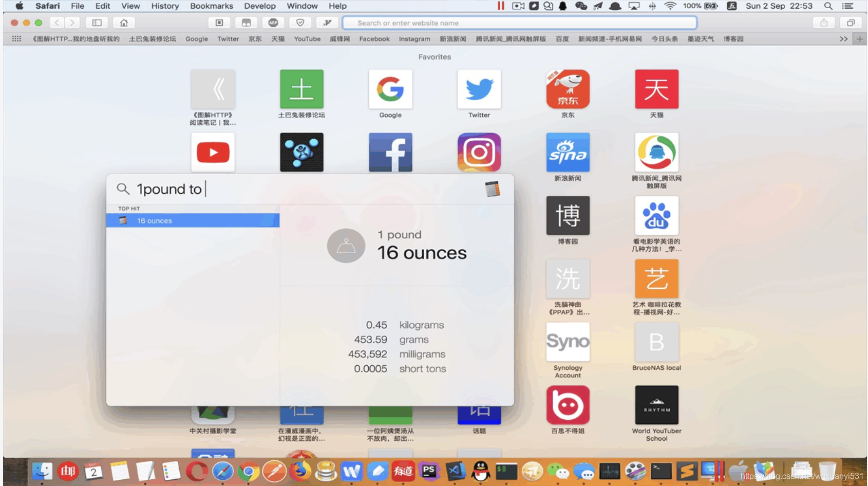This screenshot has width=868, height=486.
Task: Click the YouTube bookmark link
Action: pos(307,39)
